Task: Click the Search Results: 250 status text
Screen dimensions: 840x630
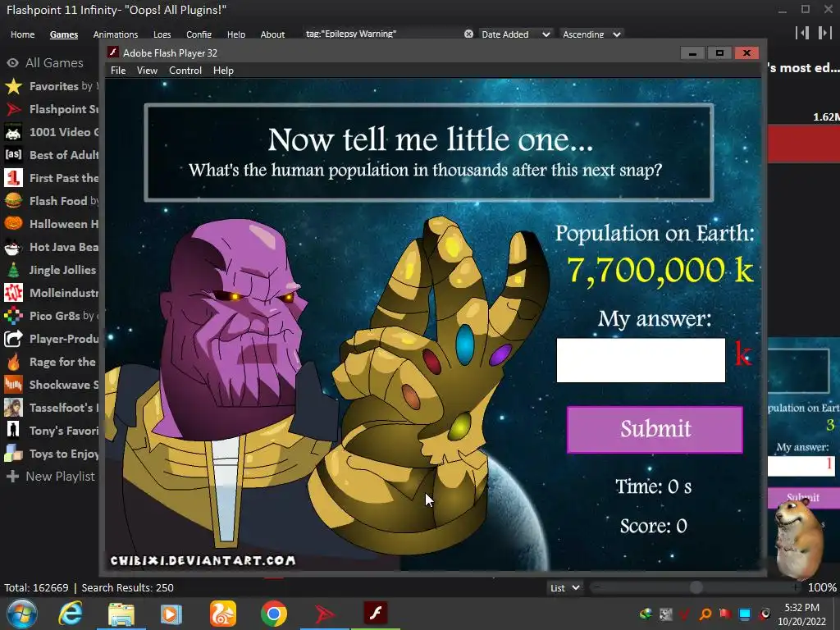Action: coord(127,587)
